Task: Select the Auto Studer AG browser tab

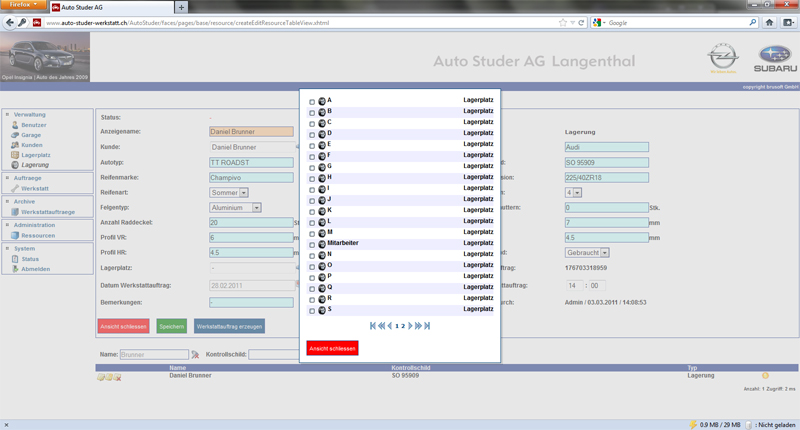Action: point(111,8)
